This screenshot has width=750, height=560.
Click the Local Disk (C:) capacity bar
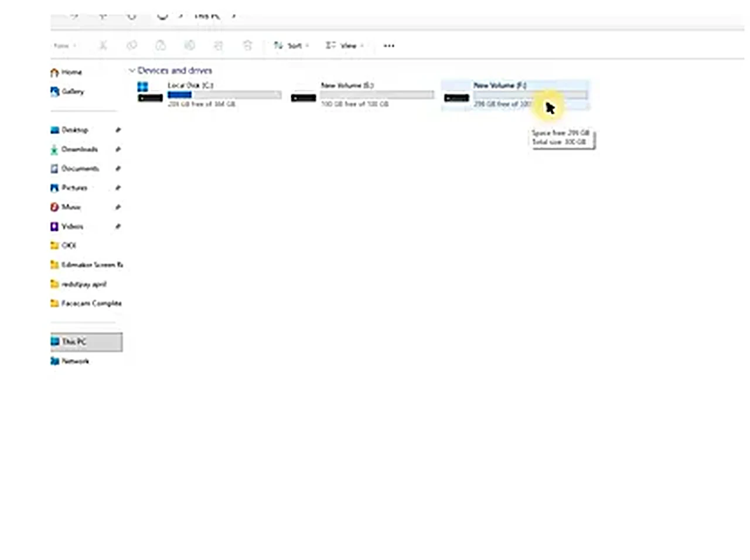(224, 94)
